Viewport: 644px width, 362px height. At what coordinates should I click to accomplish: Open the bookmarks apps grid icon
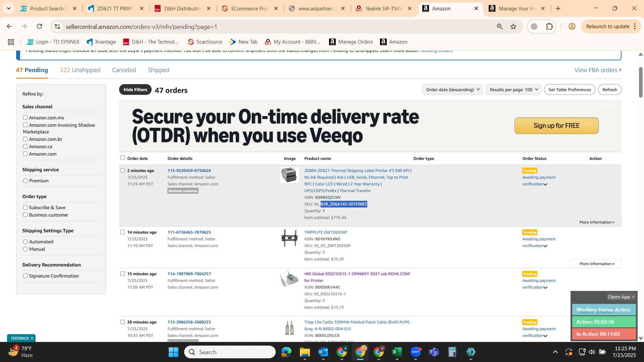pyautogui.click(x=11, y=42)
